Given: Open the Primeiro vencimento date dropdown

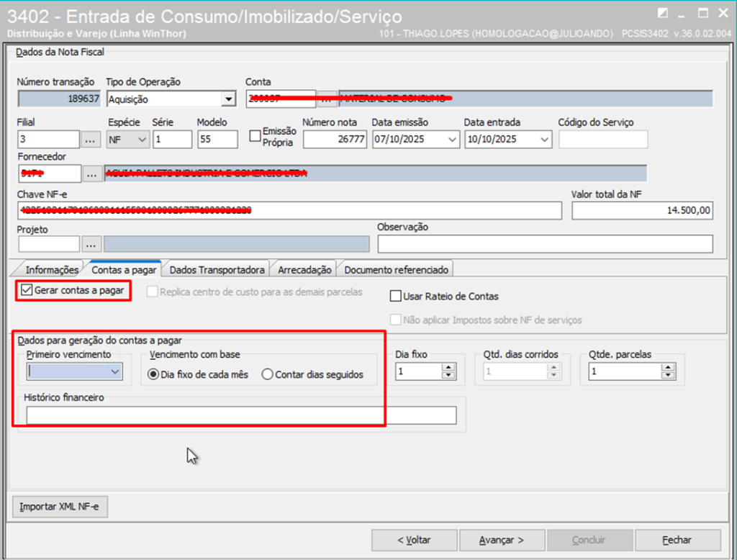Looking at the screenshot, I should (114, 371).
